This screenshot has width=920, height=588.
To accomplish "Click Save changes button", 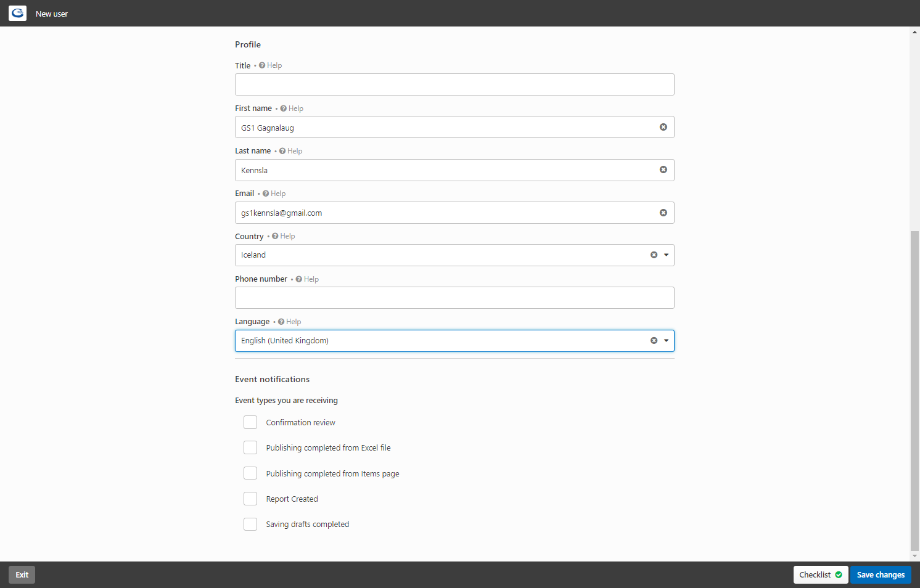I will point(881,574).
